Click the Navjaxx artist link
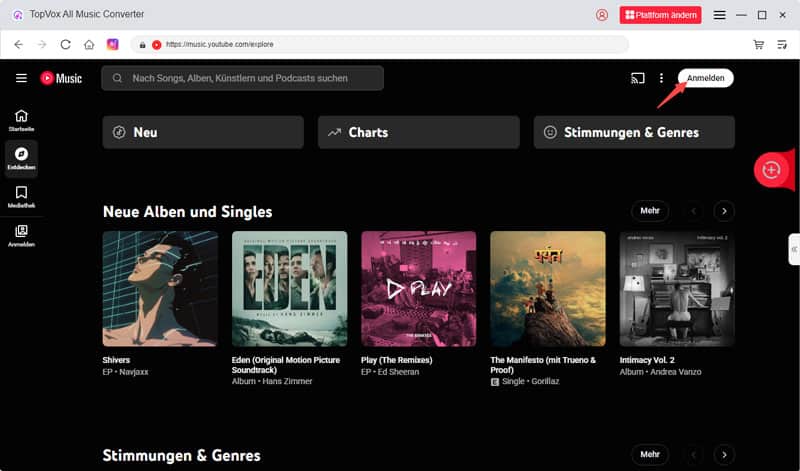The height and width of the screenshot is (471, 800). [x=134, y=372]
